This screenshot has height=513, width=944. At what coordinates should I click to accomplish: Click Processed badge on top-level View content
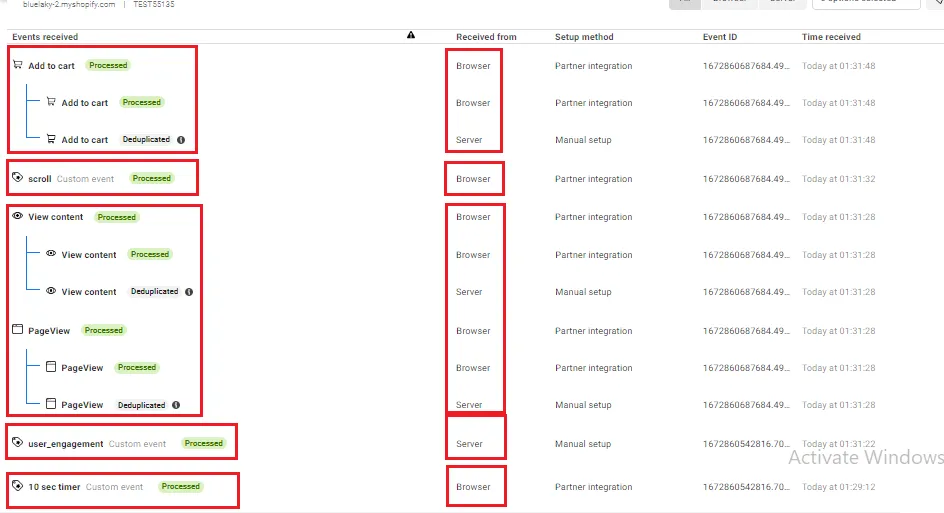pyautogui.click(x=117, y=217)
